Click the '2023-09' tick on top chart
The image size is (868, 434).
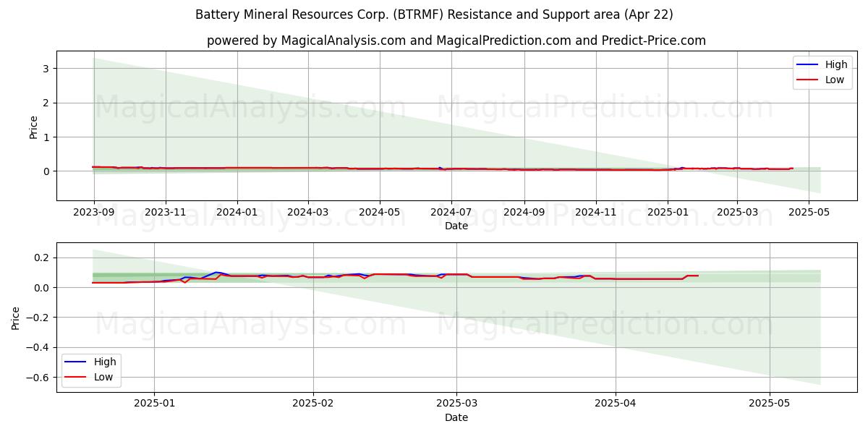[x=94, y=212]
